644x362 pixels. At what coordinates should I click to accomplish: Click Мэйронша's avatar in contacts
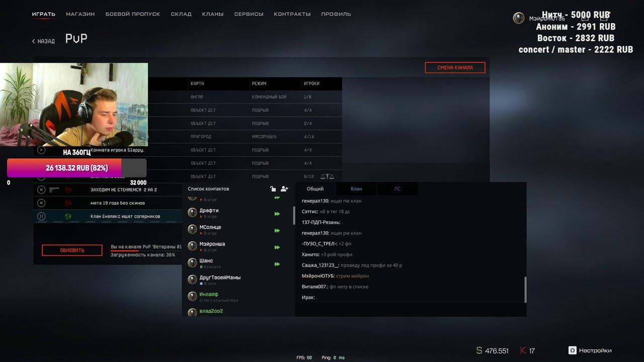click(x=192, y=246)
